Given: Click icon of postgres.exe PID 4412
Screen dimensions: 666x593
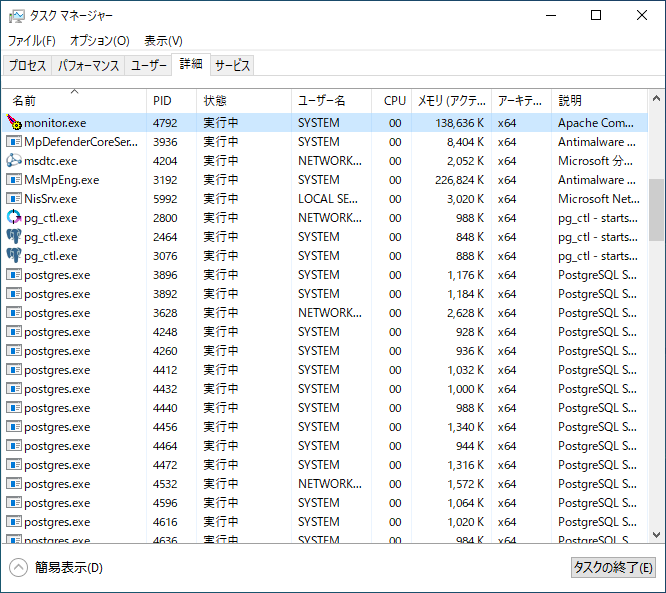Looking at the screenshot, I should tap(14, 370).
